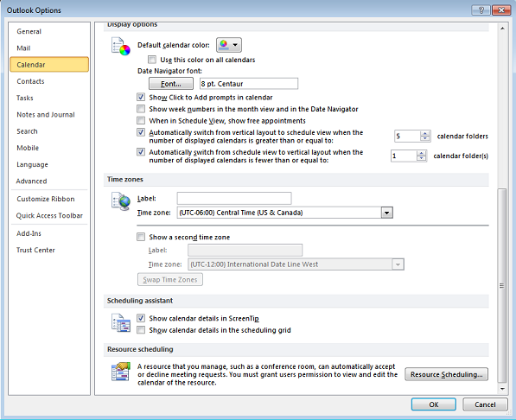Click the Help question mark icon
Viewport: 516px width, 420px height.
(x=481, y=10)
